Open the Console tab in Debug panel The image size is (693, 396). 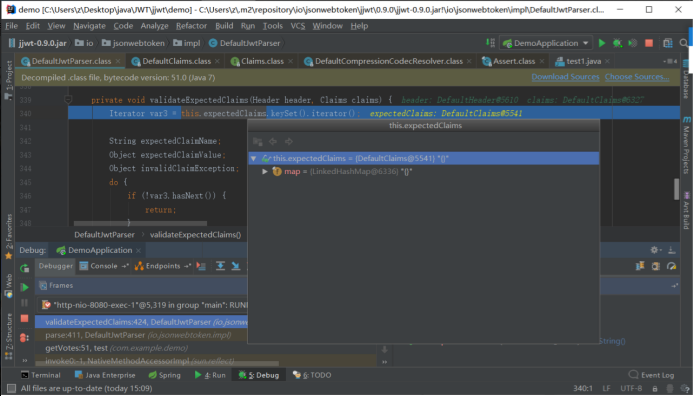[103, 266]
